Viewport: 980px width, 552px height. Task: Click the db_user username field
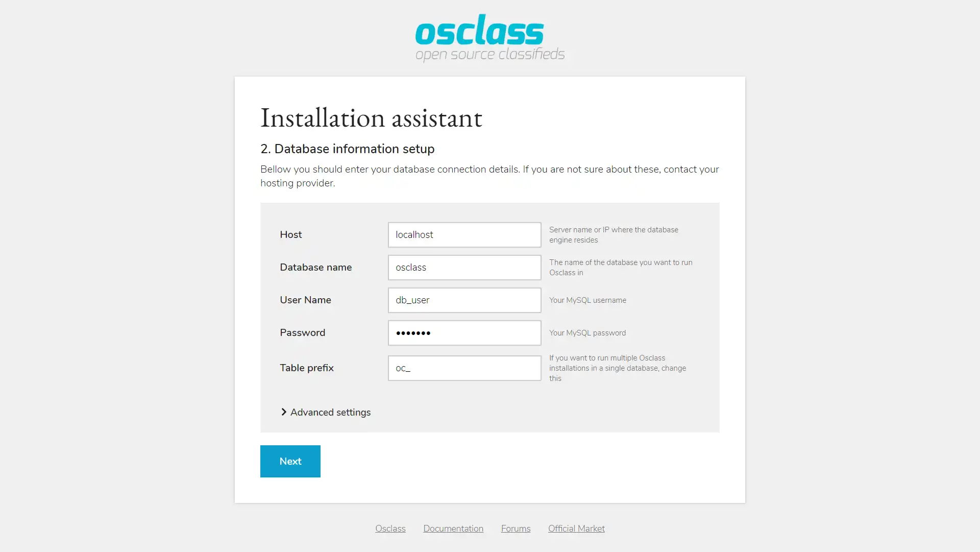click(x=464, y=300)
